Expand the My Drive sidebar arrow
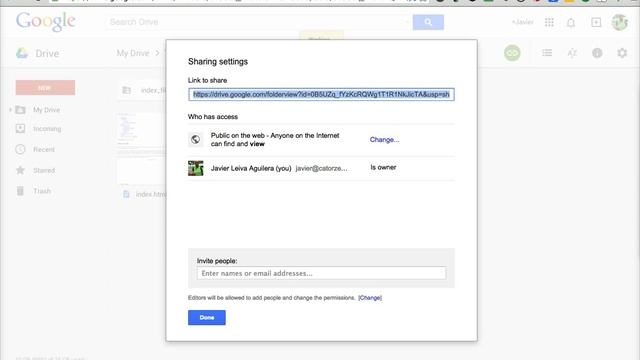The image size is (640, 360). (x=10, y=110)
